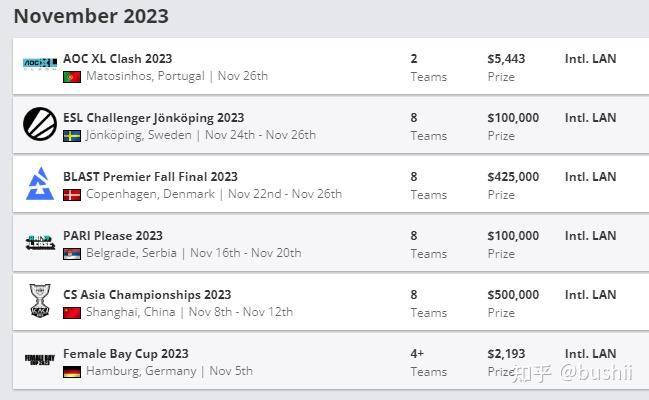Click the Germany flag icon
Screen dimensions: 649x400
[x=72, y=372]
